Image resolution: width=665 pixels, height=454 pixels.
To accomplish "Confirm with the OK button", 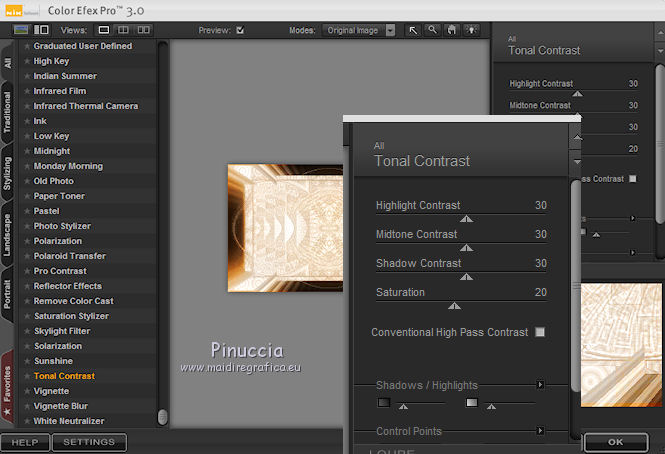I will pos(616,442).
